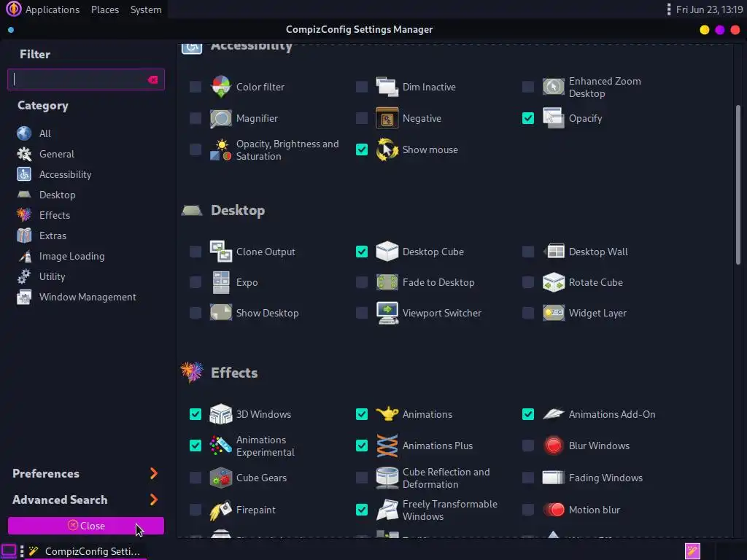The image size is (747, 560).
Task: Open the Fade to Desktop icon
Action: (x=387, y=282)
